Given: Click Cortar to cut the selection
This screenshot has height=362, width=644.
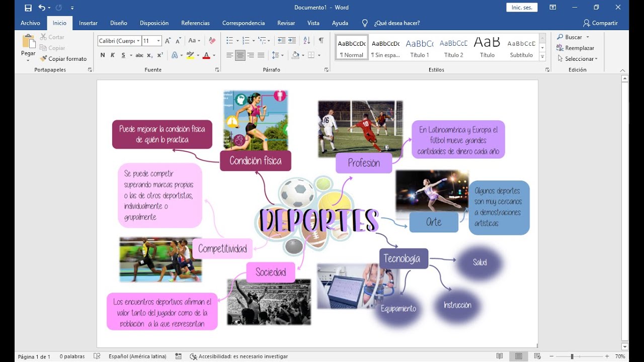Looking at the screenshot, I should (x=52, y=37).
